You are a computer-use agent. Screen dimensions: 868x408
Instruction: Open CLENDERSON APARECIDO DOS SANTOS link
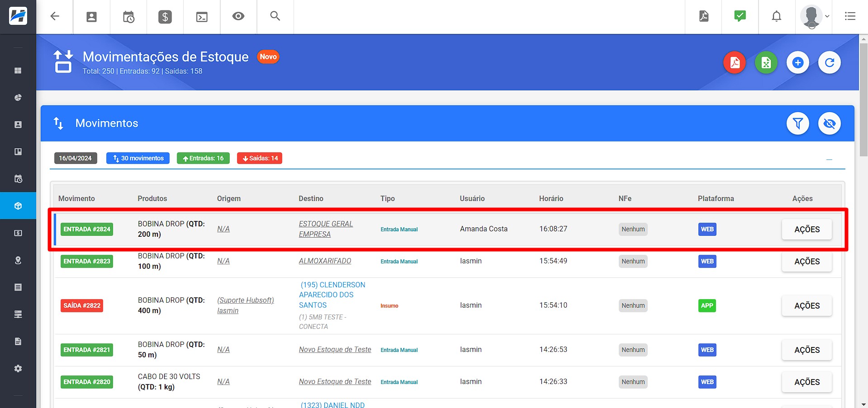pyautogui.click(x=333, y=295)
